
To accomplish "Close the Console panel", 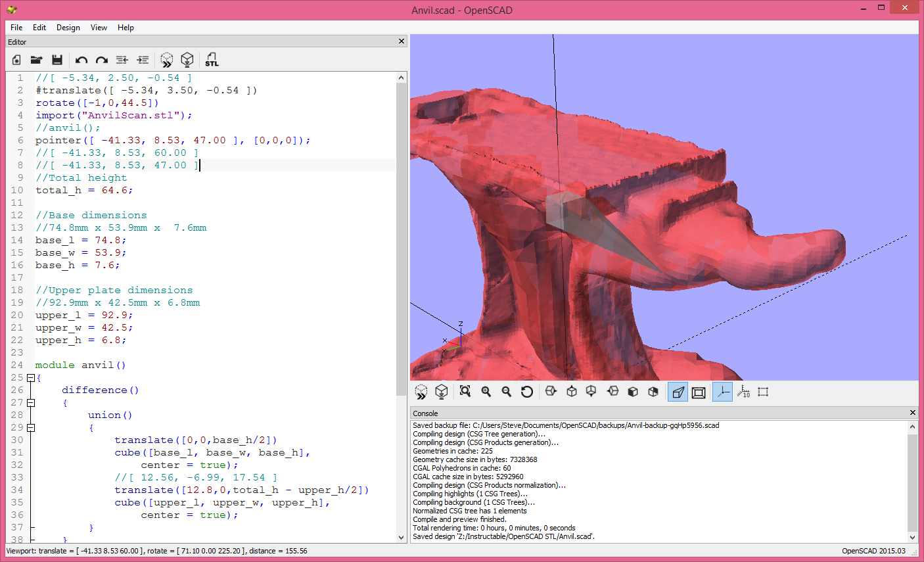I will coord(912,413).
